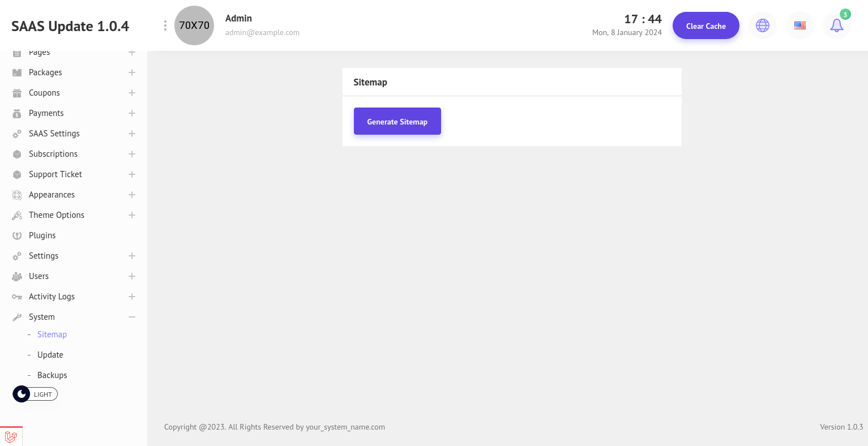Screen dimensions: 868x446
Task: Expand the Packages menu
Action: click(x=131, y=72)
